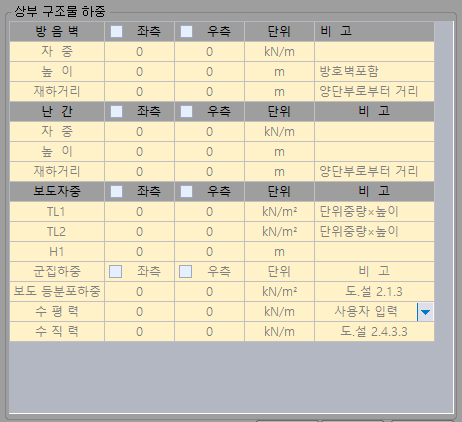Click the 보도자중 section header label

[x=57, y=192]
